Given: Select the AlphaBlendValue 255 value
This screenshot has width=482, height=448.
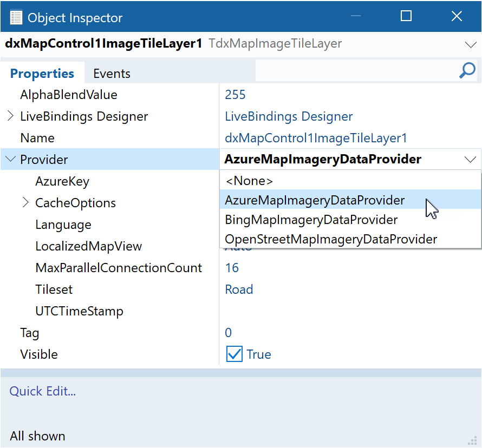Looking at the screenshot, I should point(235,95).
